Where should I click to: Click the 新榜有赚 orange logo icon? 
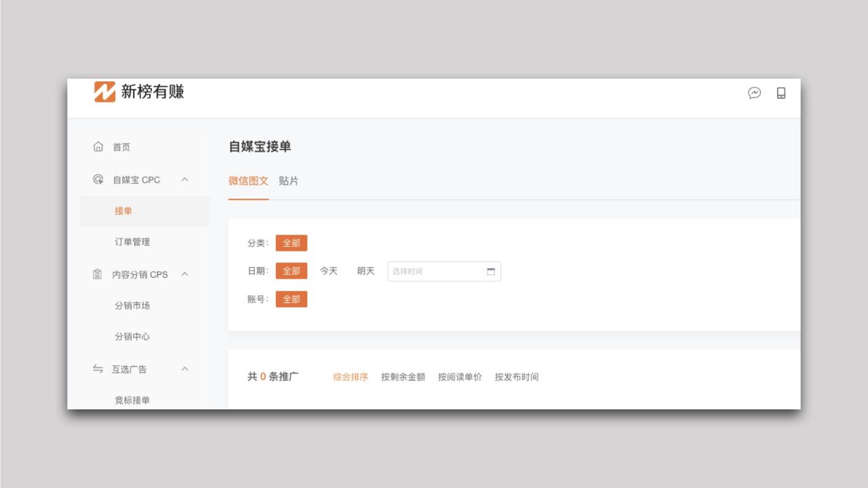pyautogui.click(x=104, y=91)
